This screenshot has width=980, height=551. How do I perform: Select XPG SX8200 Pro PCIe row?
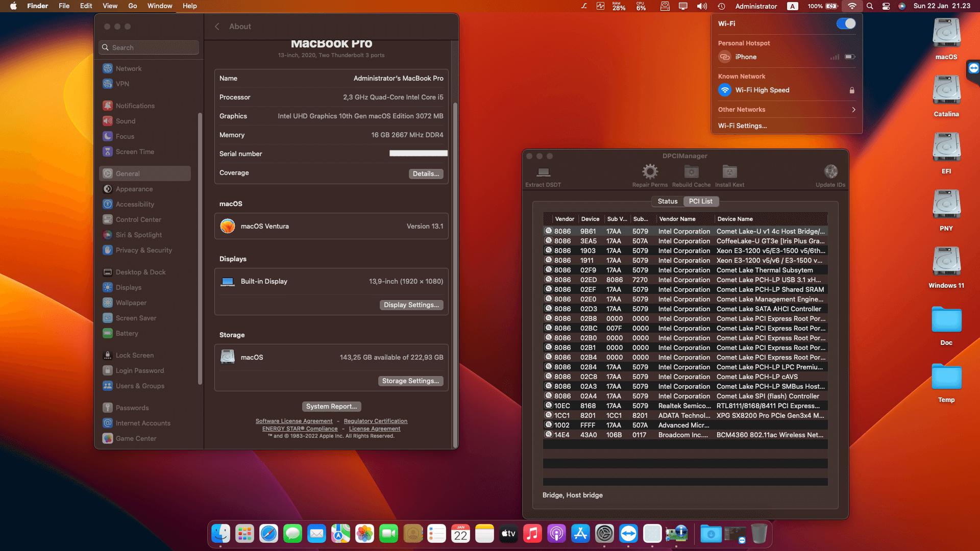point(685,416)
